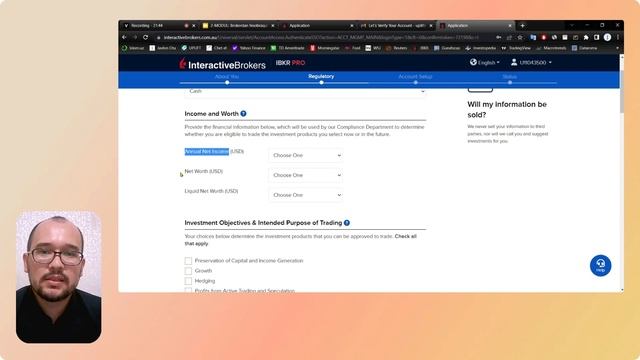Image resolution: width=640 pixels, height=360 pixels.
Task: Open the round Help chat button
Action: [x=600, y=265]
